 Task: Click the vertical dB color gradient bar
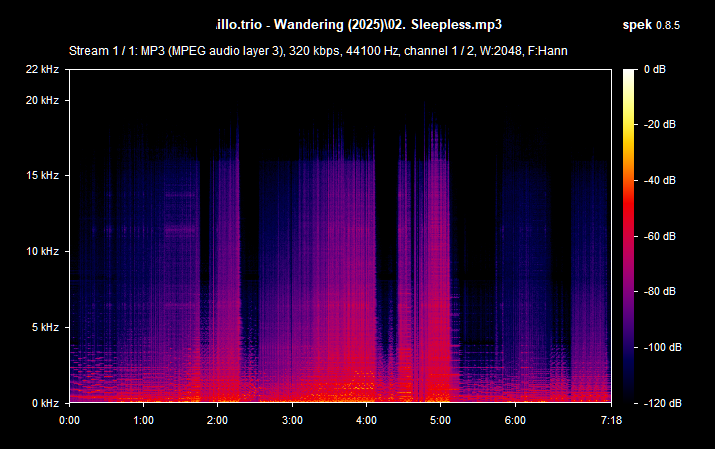point(629,236)
